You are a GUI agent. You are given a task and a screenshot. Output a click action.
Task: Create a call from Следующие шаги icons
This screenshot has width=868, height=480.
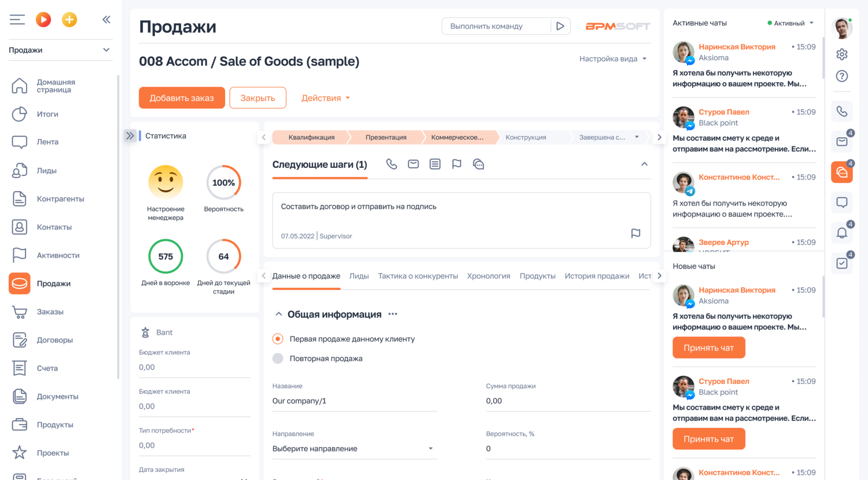pos(391,164)
